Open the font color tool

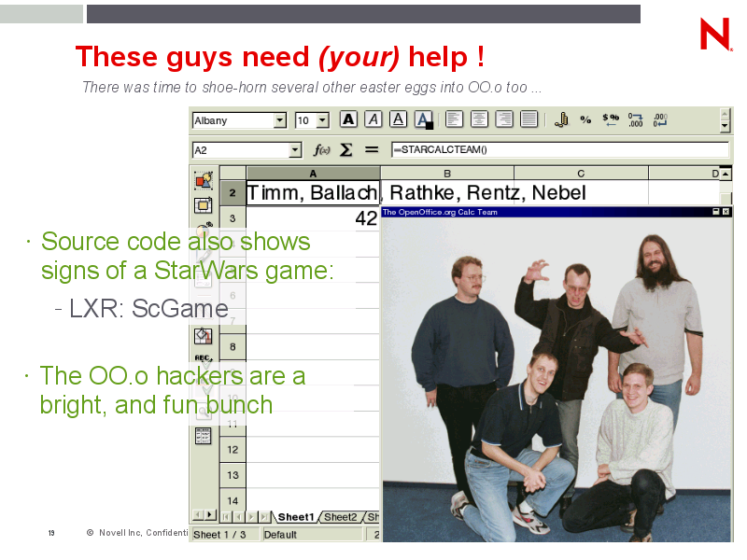[x=424, y=119]
